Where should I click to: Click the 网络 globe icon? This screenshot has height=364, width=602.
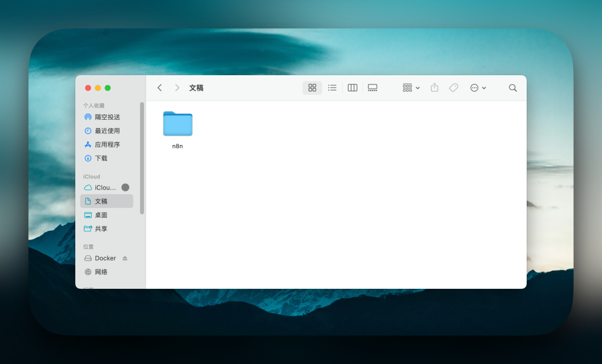(88, 272)
